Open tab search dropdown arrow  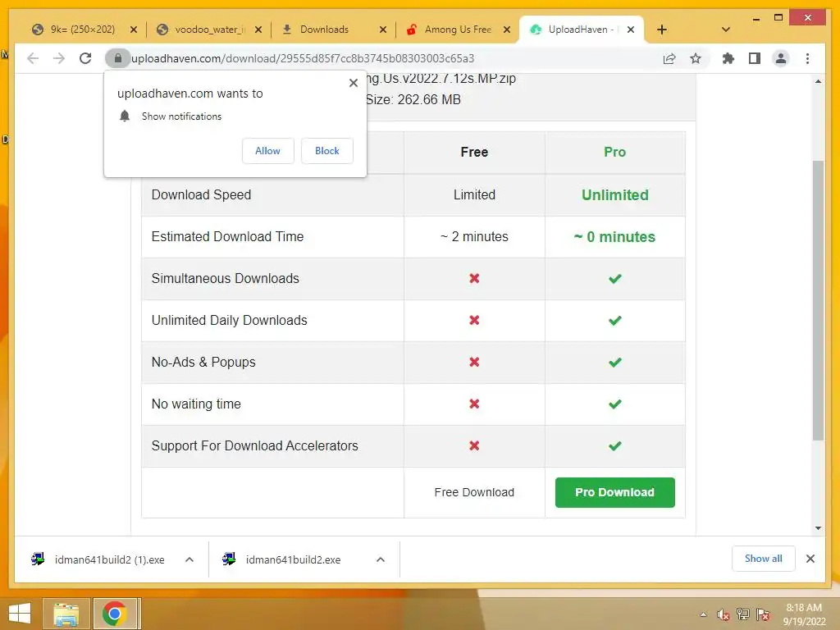[726, 30]
